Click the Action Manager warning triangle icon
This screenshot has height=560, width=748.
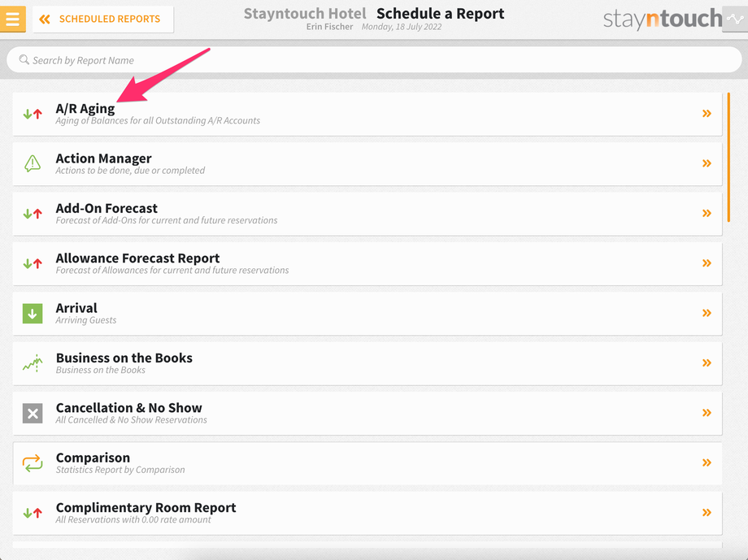tap(33, 163)
